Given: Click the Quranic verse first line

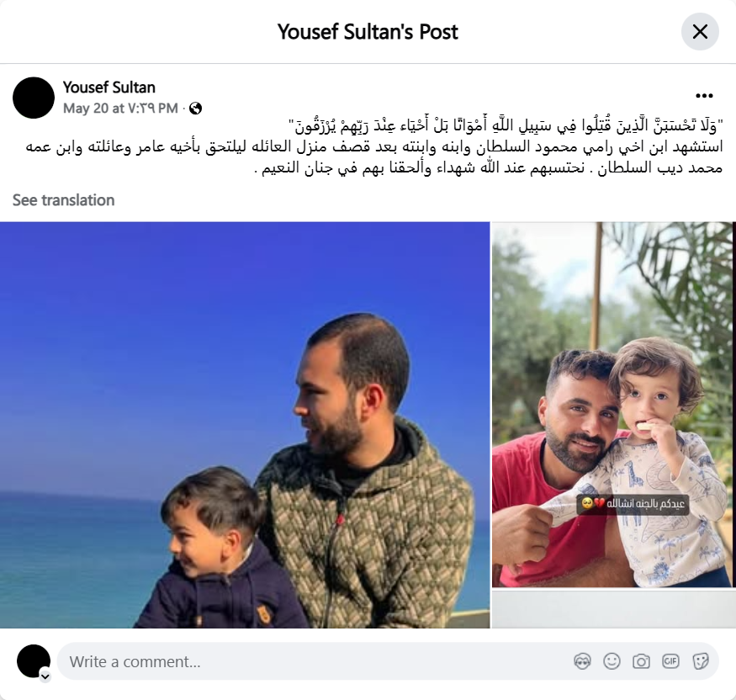Looking at the screenshot, I should coord(505,126).
